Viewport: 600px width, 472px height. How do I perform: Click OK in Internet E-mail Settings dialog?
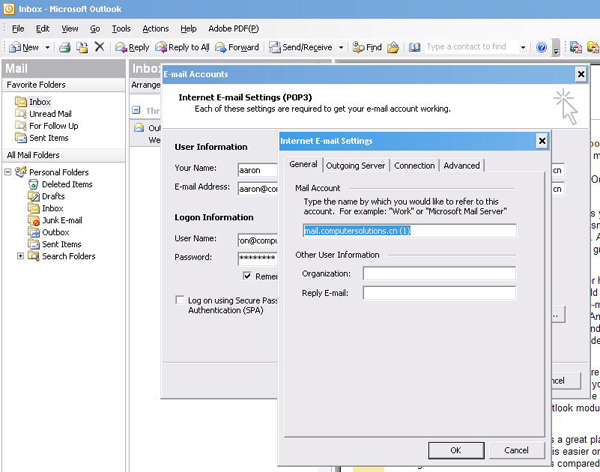tap(456, 450)
